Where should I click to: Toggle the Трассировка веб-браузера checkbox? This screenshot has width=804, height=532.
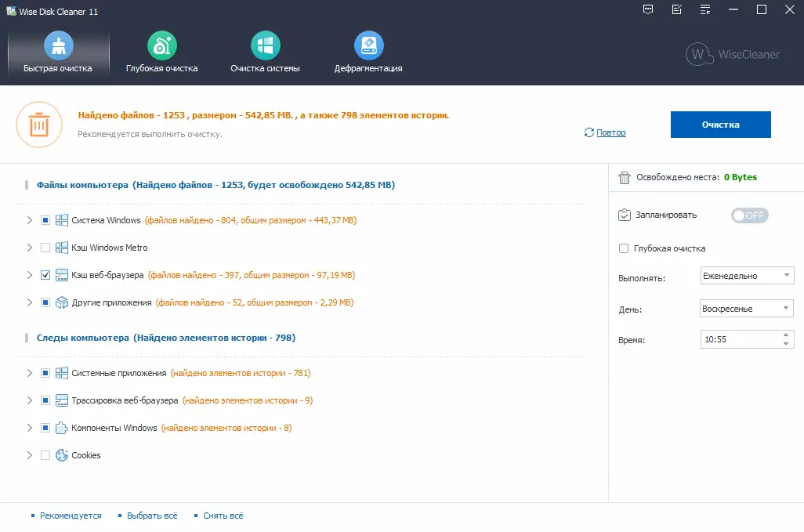pyautogui.click(x=45, y=400)
